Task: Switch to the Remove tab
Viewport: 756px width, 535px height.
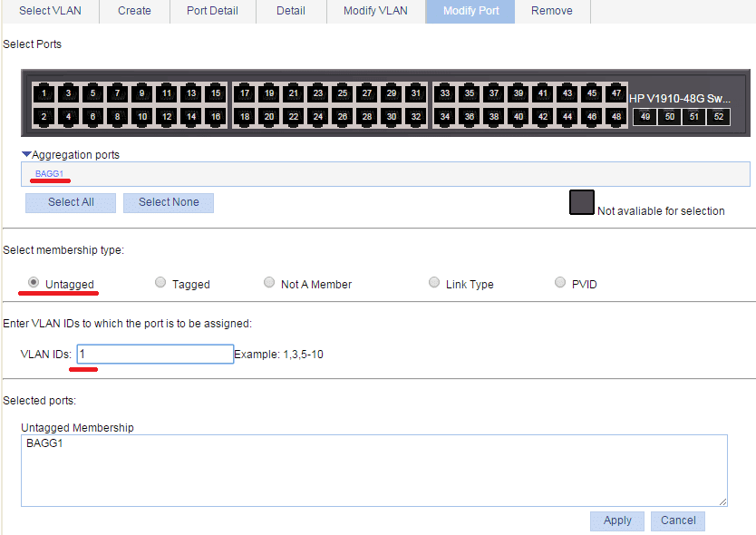Action: tap(552, 11)
